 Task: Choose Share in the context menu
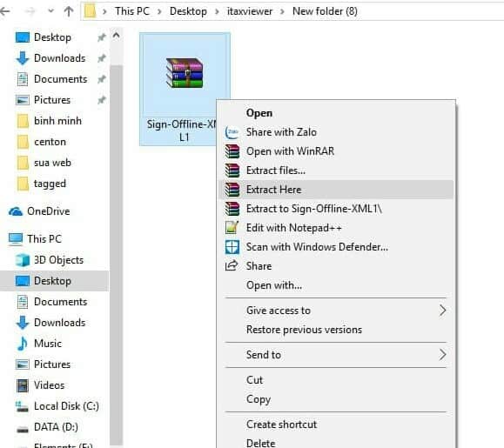click(336, 266)
